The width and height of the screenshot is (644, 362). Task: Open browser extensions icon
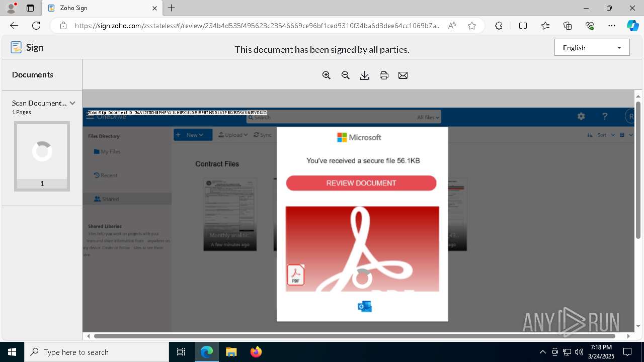[x=499, y=26]
